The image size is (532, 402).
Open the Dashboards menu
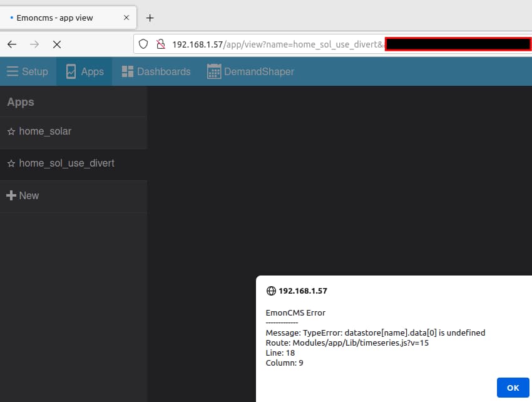tap(156, 71)
